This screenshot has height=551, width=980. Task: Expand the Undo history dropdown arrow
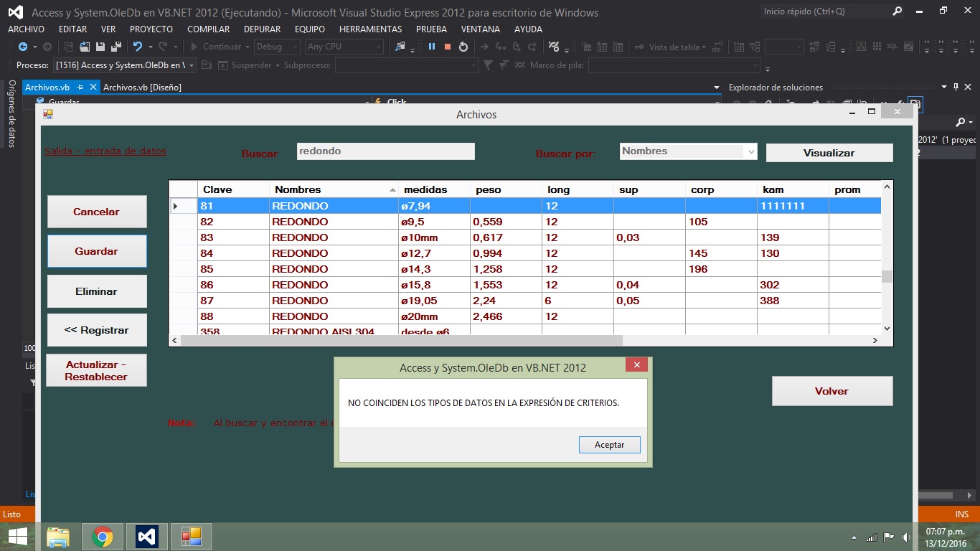(149, 47)
